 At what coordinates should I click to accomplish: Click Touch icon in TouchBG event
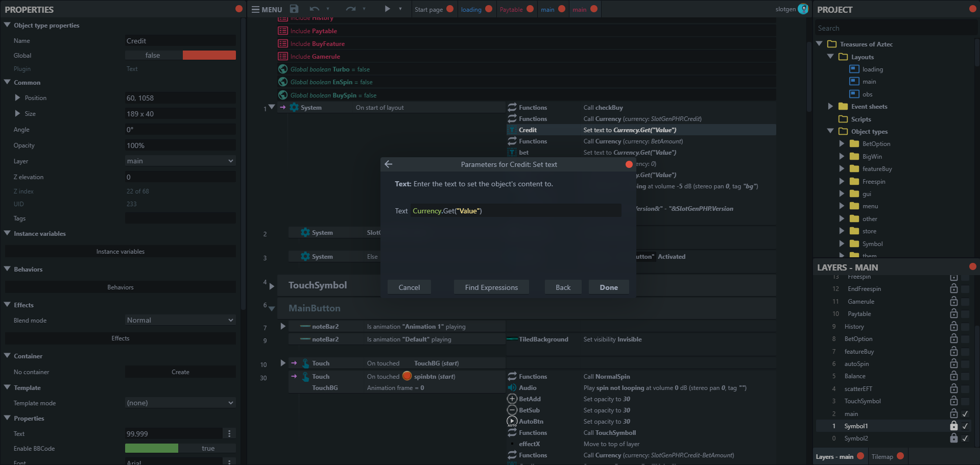point(305,363)
